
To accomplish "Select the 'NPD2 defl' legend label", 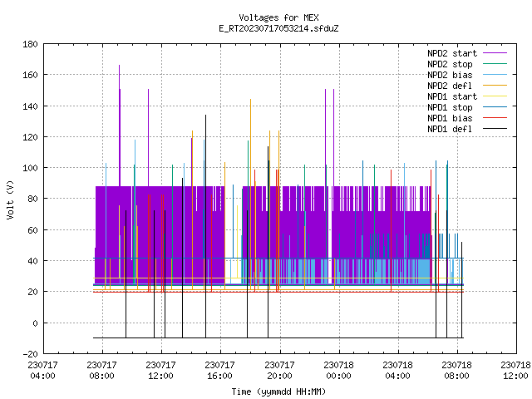I will click(x=450, y=86).
